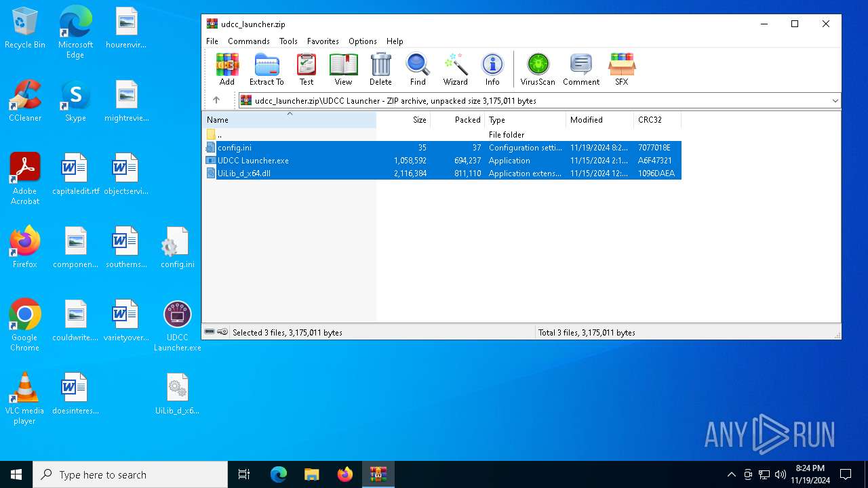
Task: Select the Skype desktop shortcut
Action: click(75, 101)
